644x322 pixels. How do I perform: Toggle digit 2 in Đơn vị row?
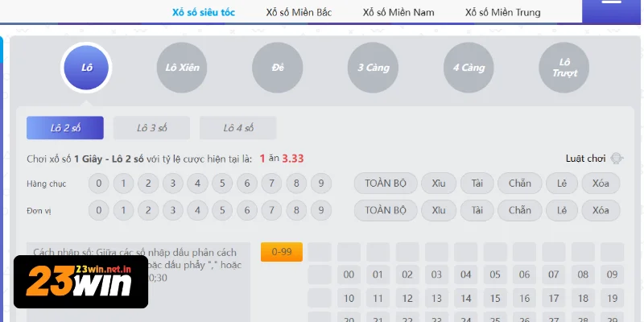(148, 210)
